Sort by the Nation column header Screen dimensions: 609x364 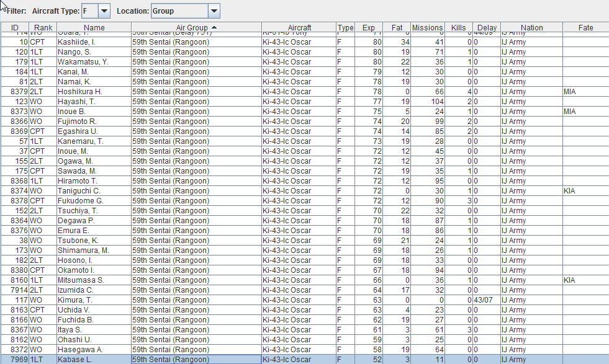coord(531,27)
